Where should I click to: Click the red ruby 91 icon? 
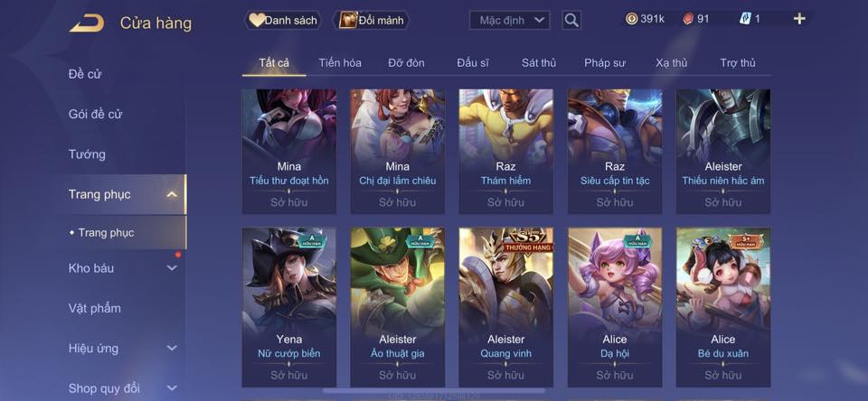pos(687,19)
